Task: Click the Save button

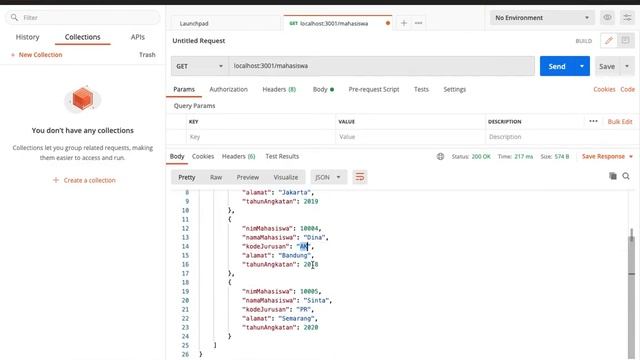Action: 607,66
